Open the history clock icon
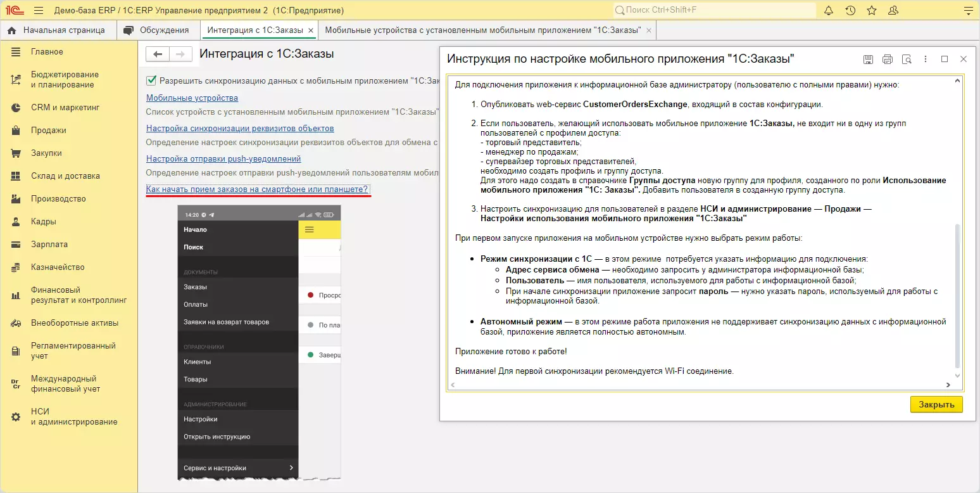Screen dimensions: 980x493 click(x=850, y=11)
